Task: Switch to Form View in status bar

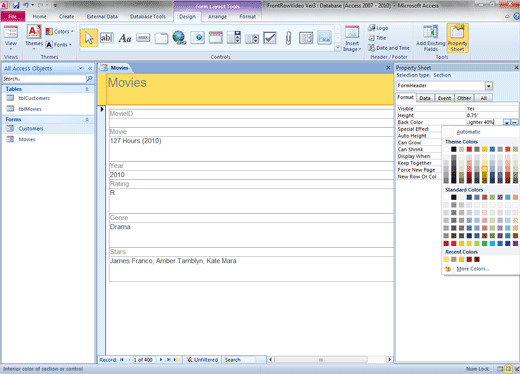Action: (500, 369)
